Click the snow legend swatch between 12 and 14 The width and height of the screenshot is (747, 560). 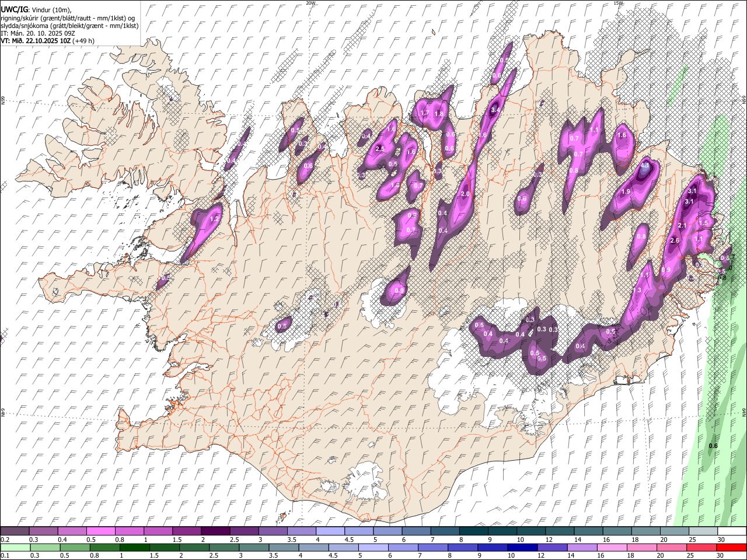560,531
